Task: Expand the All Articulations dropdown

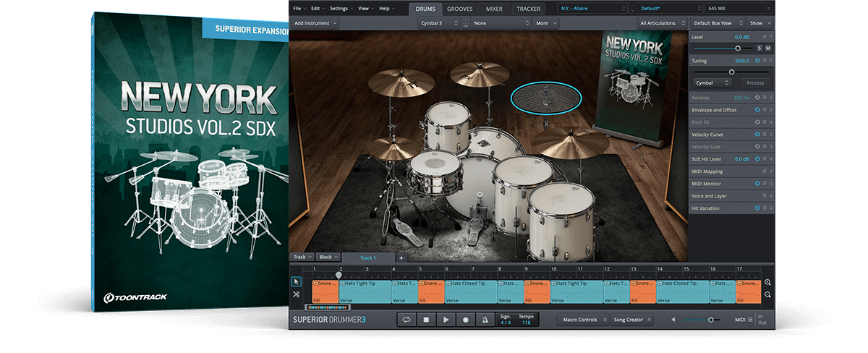Action: pyautogui.click(x=660, y=23)
